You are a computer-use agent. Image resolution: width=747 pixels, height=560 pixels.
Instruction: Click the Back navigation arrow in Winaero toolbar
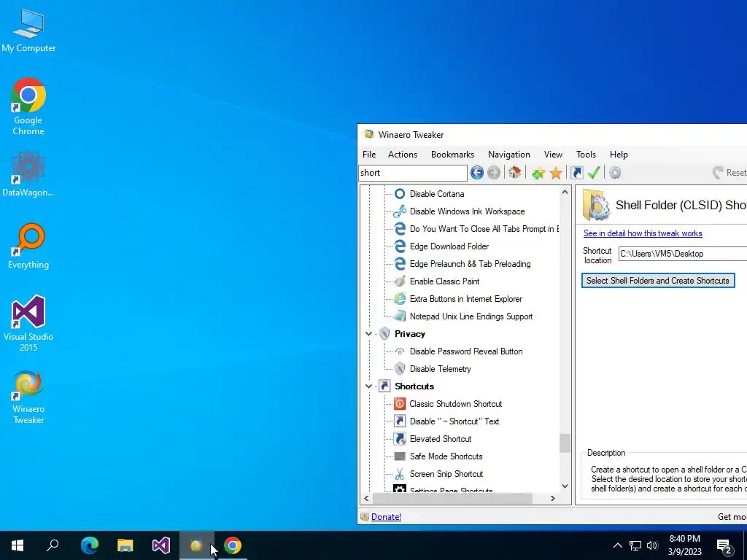pyautogui.click(x=477, y=172)
